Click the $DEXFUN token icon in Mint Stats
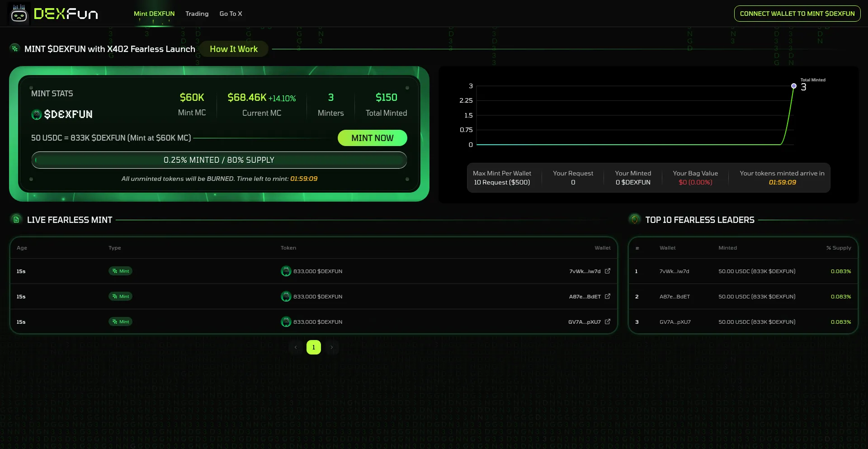This screenshot has width=868, height=449. click(37, 115)
